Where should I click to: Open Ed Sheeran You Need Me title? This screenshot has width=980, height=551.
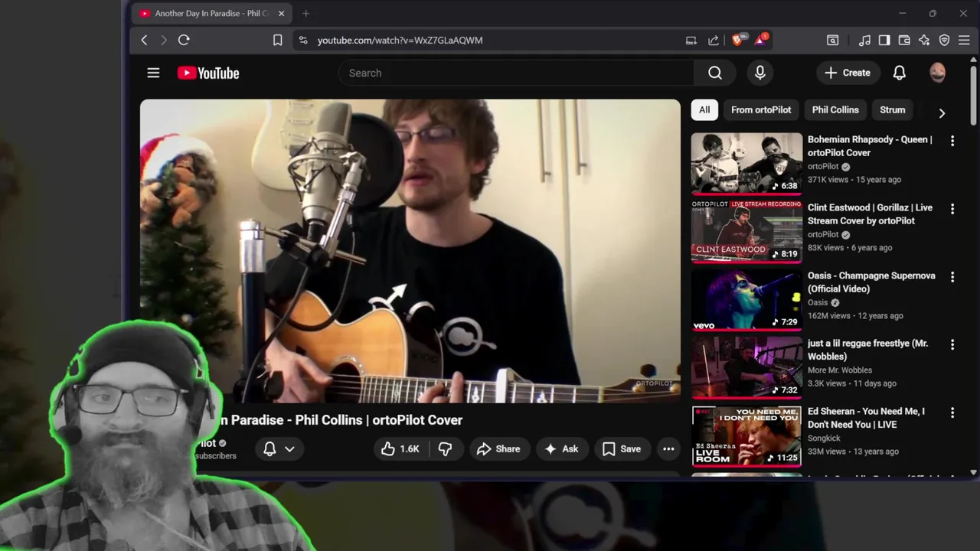867,418
